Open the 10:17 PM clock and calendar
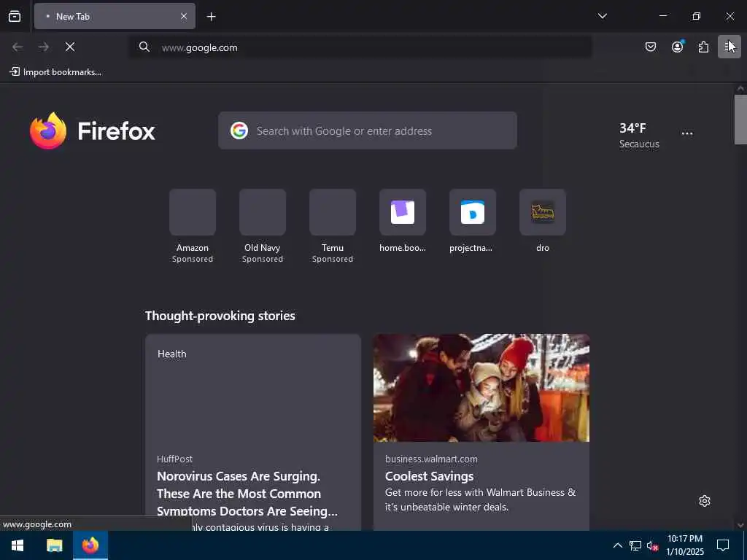This screenshot has width=747, height=560. 685,545
